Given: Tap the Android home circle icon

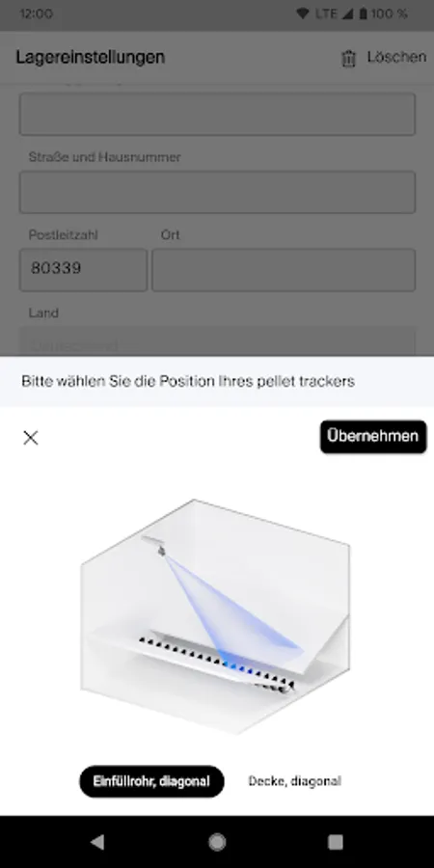Looking at the screenshot, I should (217, 842).
